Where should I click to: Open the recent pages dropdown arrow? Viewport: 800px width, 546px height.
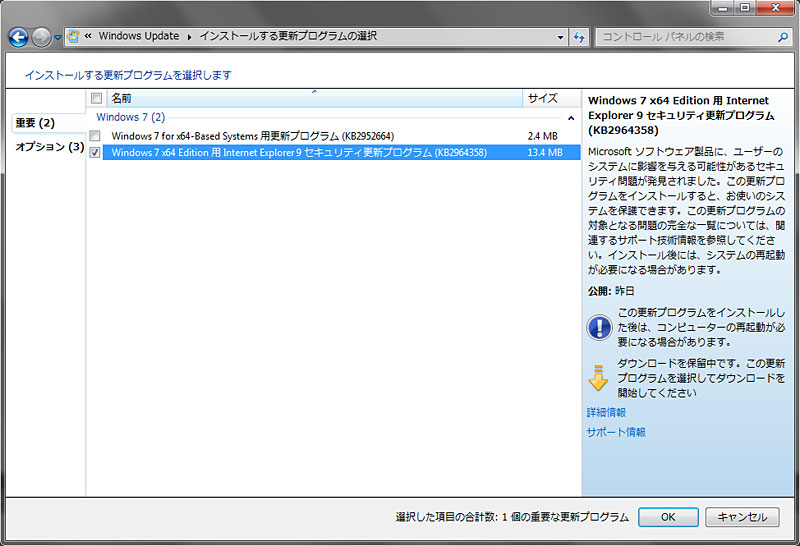58,37
